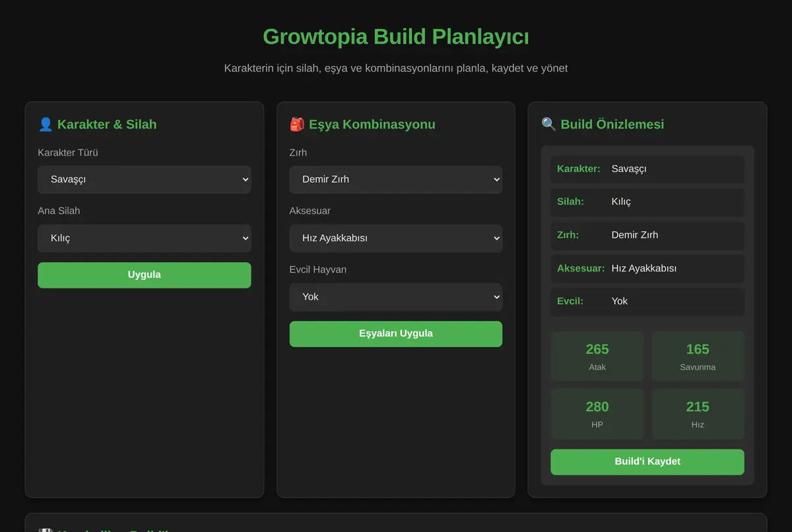Click the 280 HP stat card

pos(597,414)
